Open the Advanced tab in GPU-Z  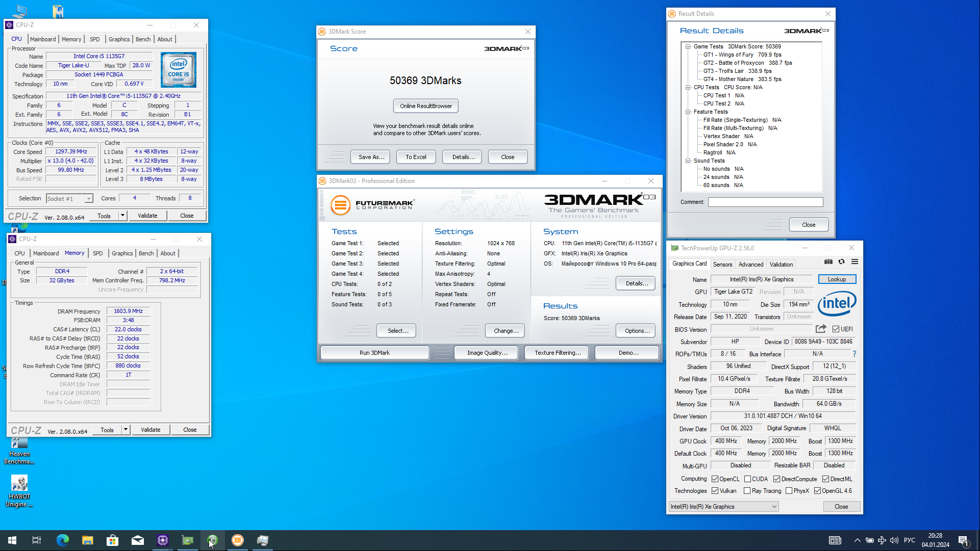(x=751, y=264)
